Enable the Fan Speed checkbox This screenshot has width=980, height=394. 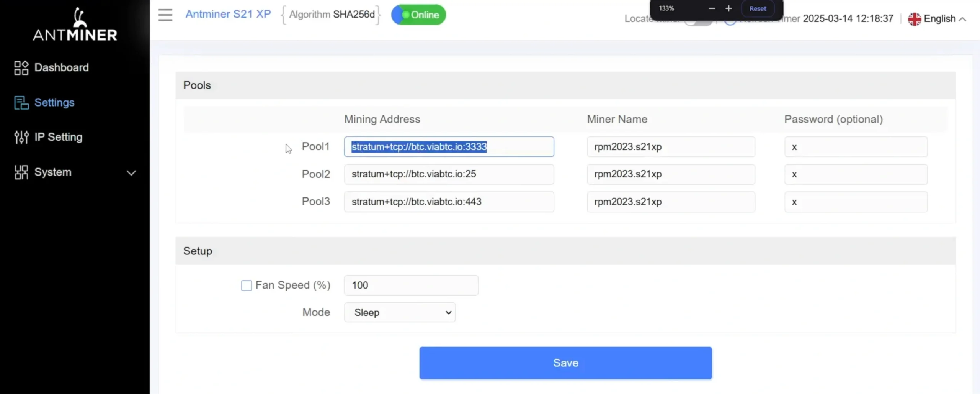247,285
